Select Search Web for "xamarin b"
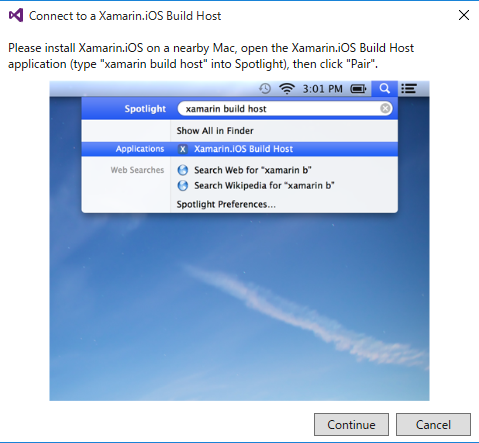This screenshot has height=443, width=479. [253, 170]
